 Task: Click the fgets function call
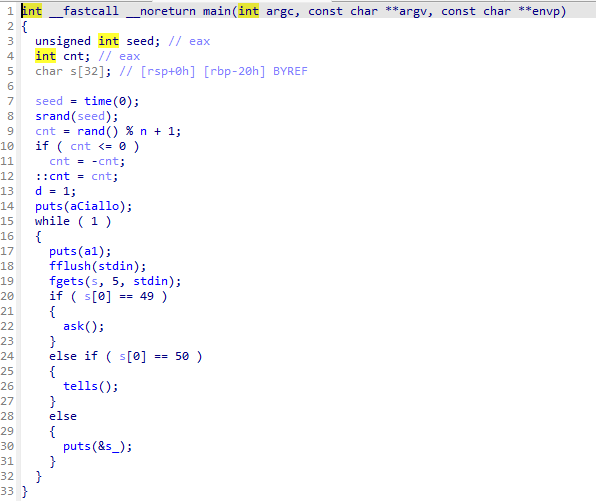(66, 281)
